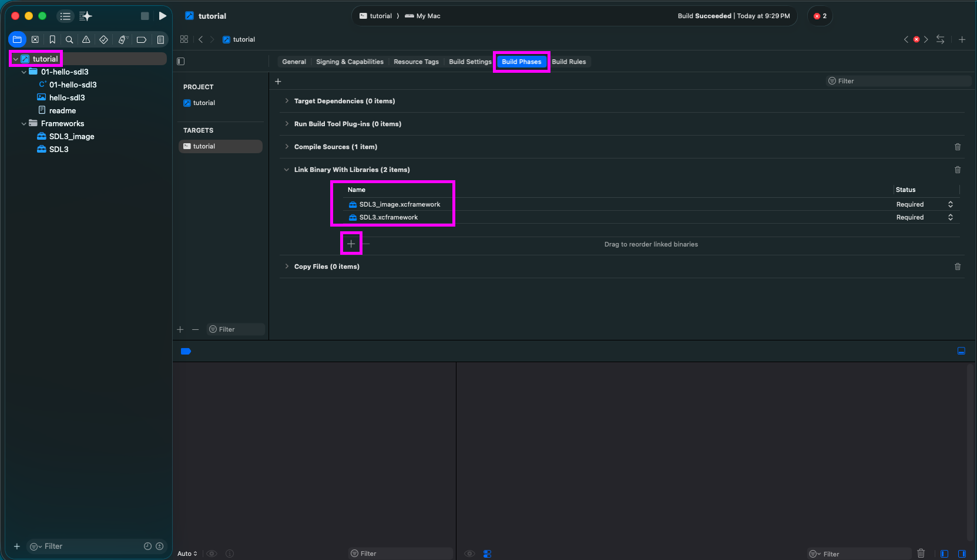Image resolution: width=977 pixels, height=560 pixels.
Task: Open the Breakpoint navigator
Action: 142,39
